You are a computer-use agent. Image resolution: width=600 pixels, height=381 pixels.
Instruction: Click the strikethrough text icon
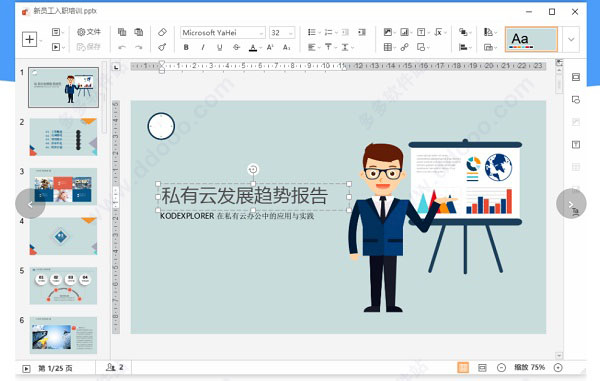tap(236, 47)
